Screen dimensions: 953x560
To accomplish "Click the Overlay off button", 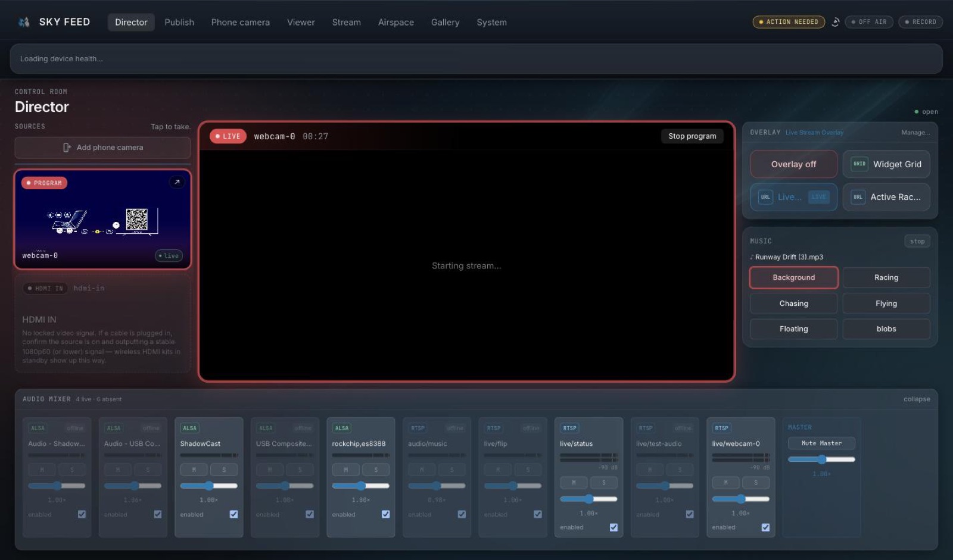I will 793,164.
